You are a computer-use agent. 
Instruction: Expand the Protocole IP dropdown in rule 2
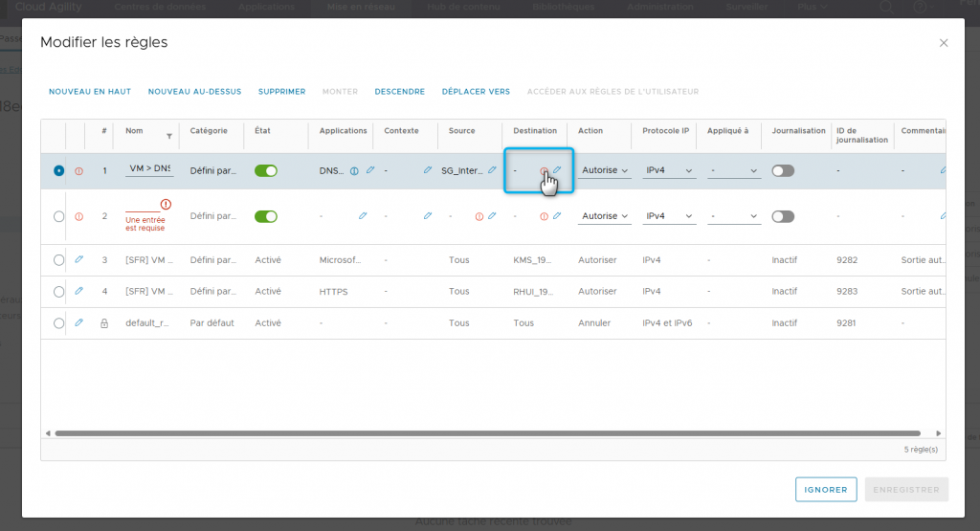tap(669, 216)
